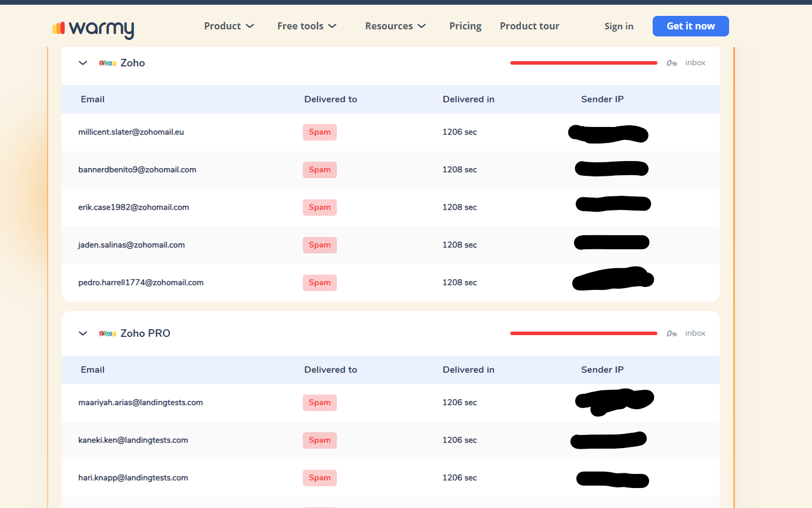812x508 pixels.
Task: Expand the Resources dropdown menu
Action: point(396,26)
